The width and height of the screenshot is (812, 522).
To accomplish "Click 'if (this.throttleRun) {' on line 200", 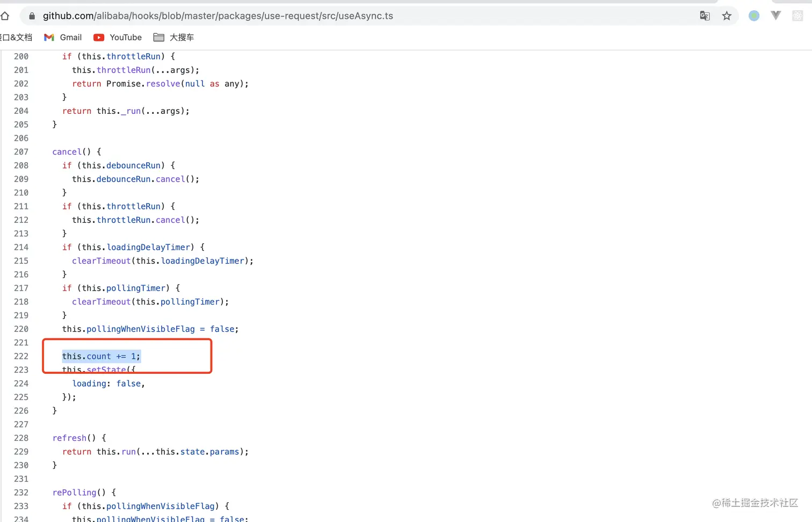I will pos(119,56).
